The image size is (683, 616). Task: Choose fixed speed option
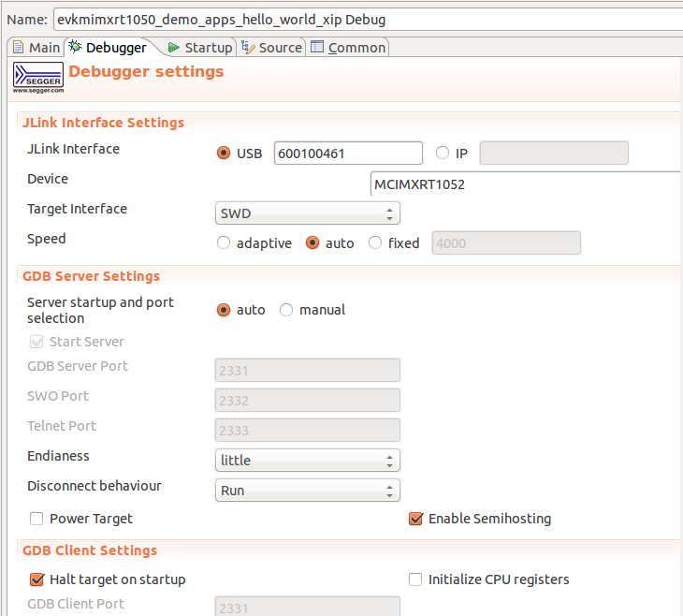[375, 242]
